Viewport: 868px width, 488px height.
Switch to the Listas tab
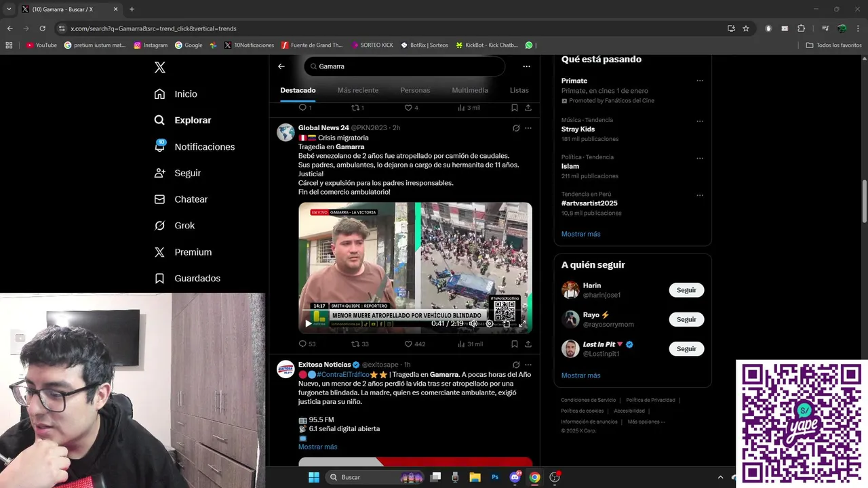(519, 90)
